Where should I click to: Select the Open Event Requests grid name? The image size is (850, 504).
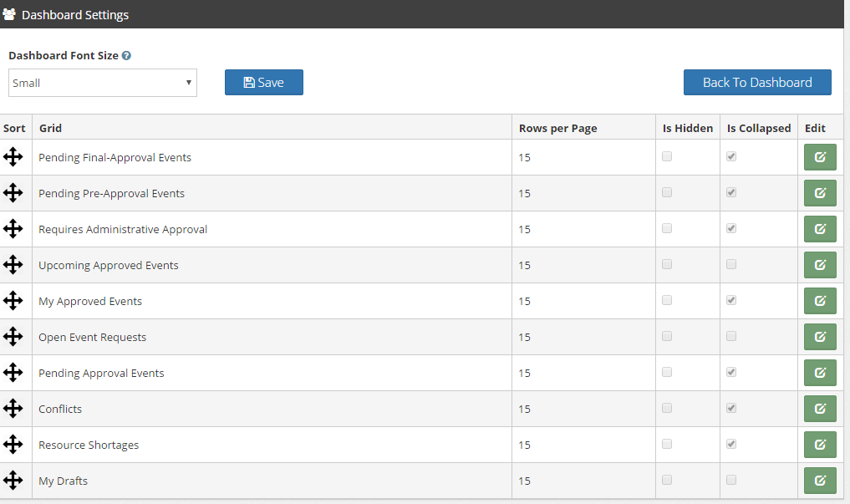[x=92, y=337]
